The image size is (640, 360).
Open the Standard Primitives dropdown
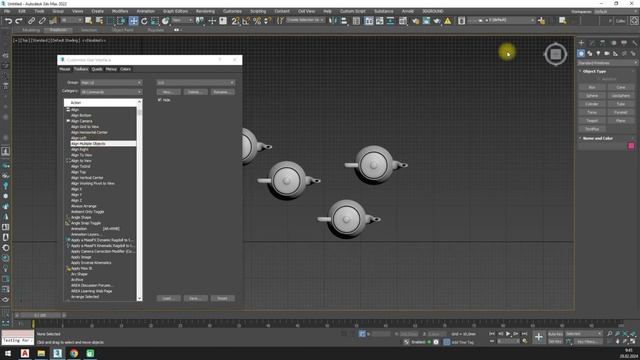click(607, 63)
